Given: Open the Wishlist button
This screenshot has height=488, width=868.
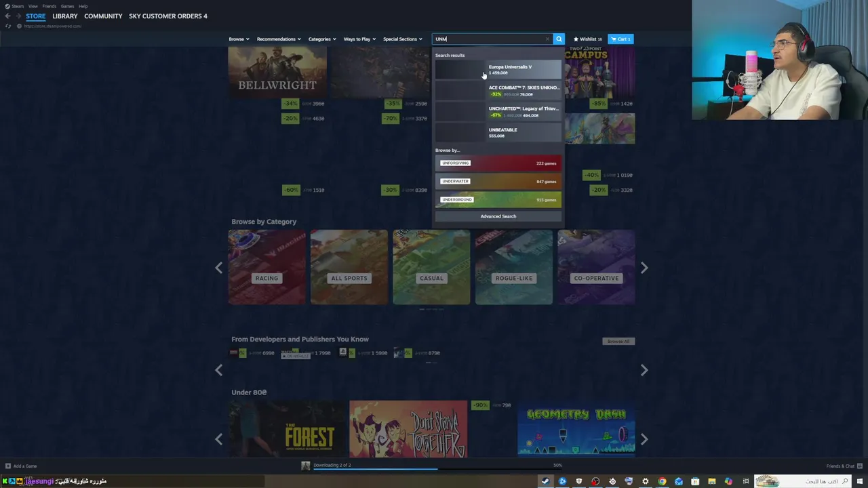Looking at the screenshot, I should point(588,39).
